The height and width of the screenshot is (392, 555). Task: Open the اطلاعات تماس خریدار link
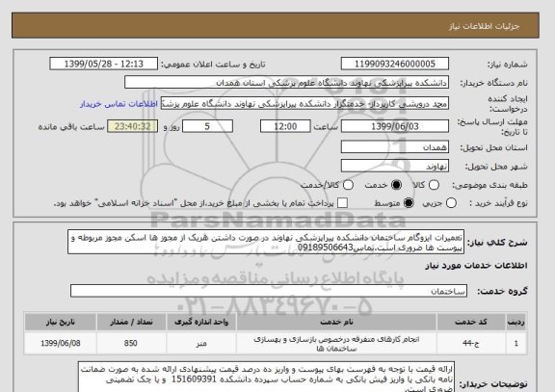point(119,104)
